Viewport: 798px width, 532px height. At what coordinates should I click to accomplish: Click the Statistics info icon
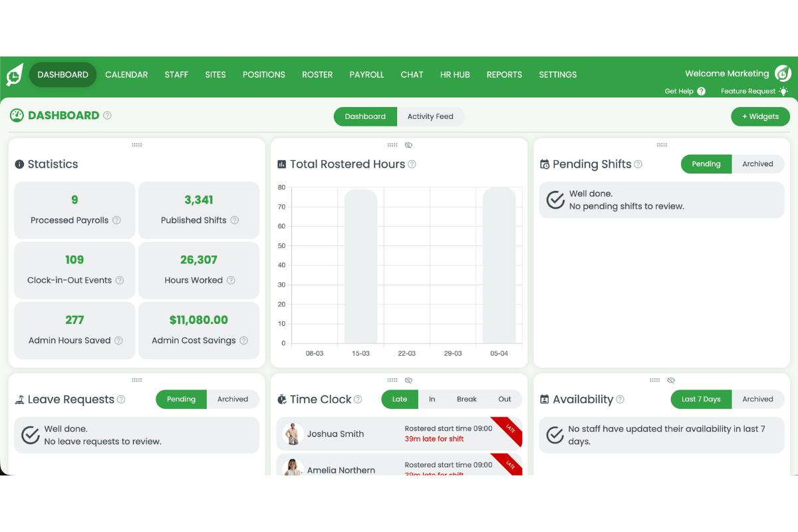click(20, 164)
